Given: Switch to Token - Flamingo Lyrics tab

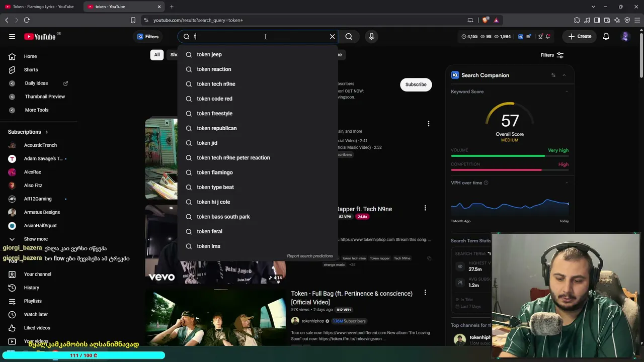Looking at the screenshot, I should (x=43, y=7).
